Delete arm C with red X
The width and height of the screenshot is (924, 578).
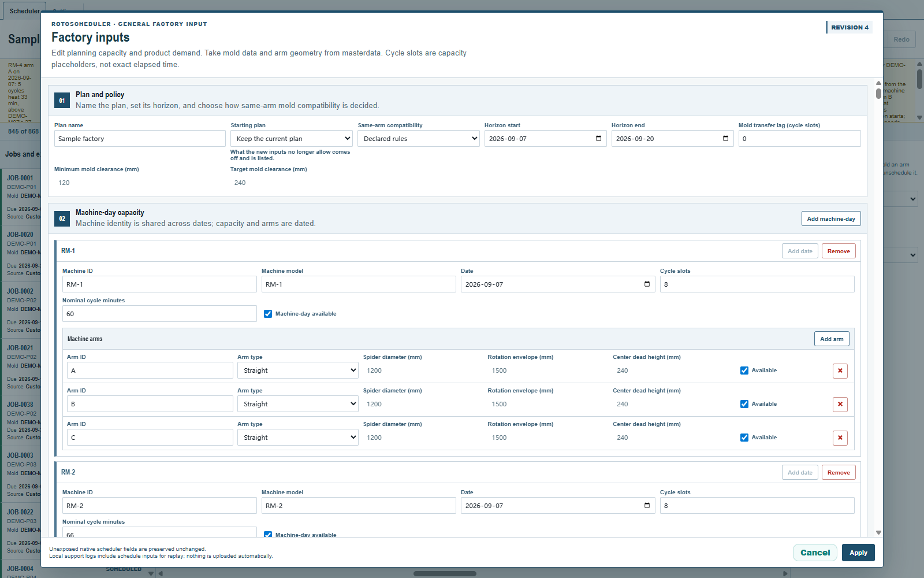840,438
